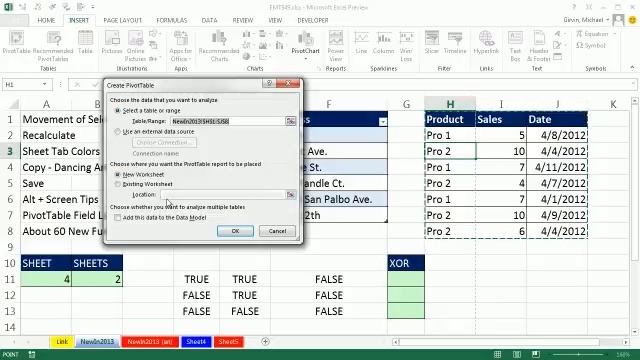Open the FORMULAS tab

172,20
